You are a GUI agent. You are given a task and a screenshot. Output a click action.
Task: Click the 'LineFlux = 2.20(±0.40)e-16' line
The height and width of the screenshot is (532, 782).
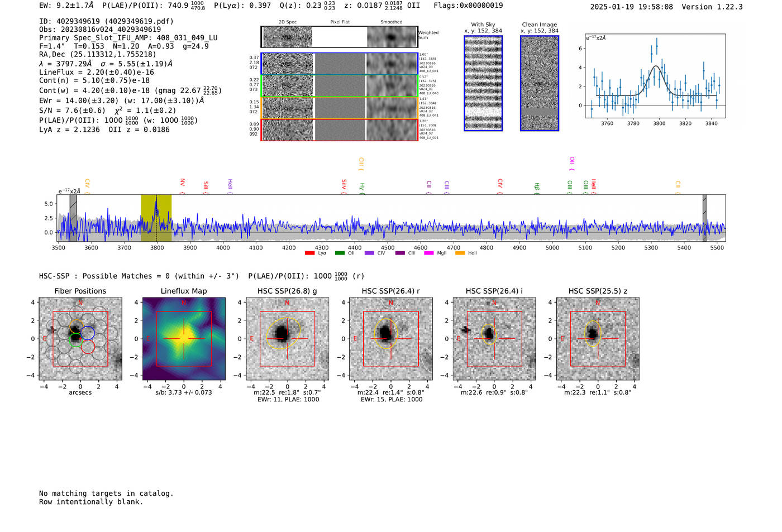click(97, 72)
